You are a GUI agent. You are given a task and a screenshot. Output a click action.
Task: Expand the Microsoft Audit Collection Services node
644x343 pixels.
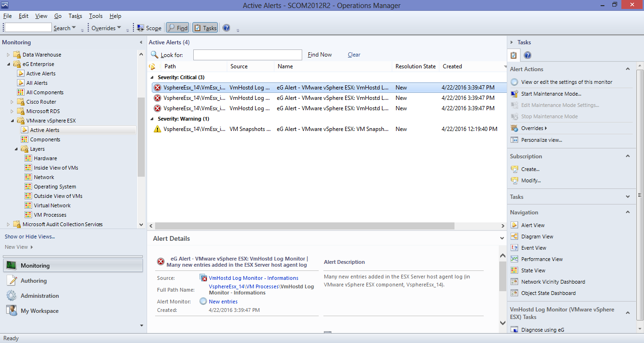pos(8,224)
